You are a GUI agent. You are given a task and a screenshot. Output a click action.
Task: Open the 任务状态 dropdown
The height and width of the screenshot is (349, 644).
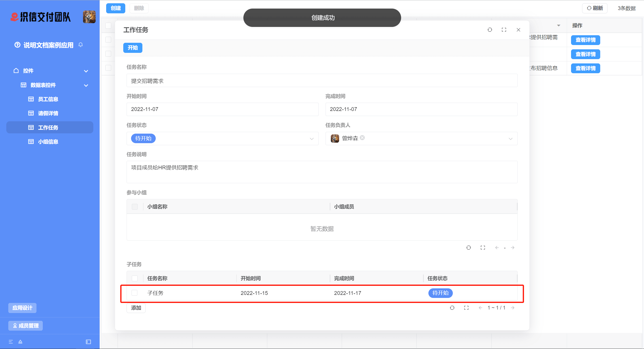pos(311,139)
